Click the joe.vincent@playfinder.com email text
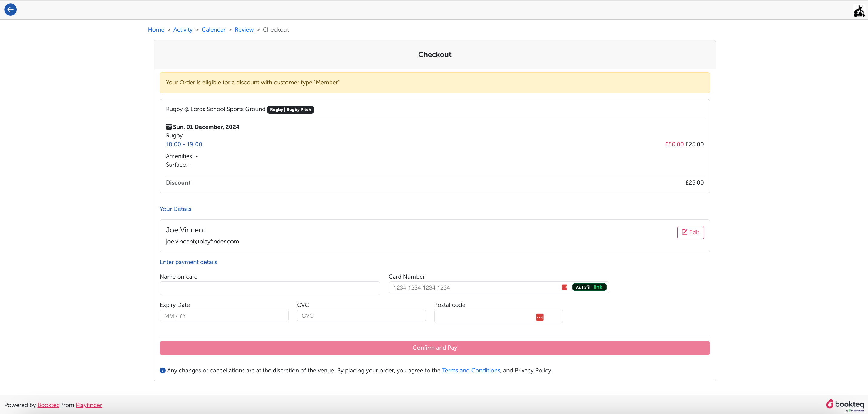 (x=203, y=242)
